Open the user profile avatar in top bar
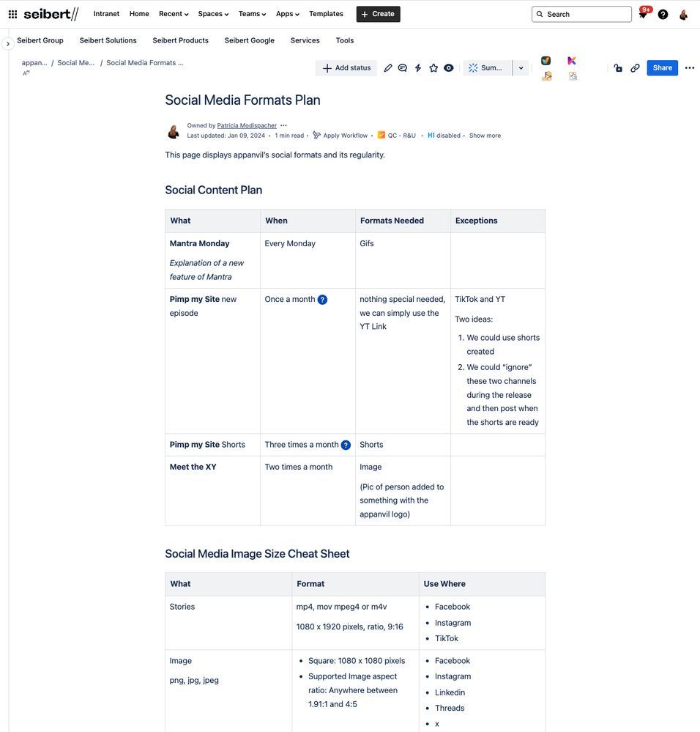This screenshot has height=732, width=700. [683, 15]
